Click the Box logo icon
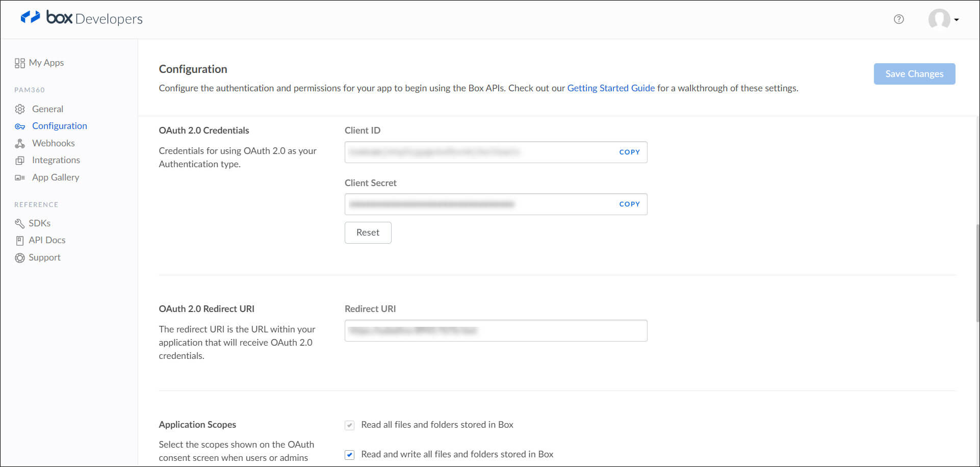 click(x=30, y=17)
